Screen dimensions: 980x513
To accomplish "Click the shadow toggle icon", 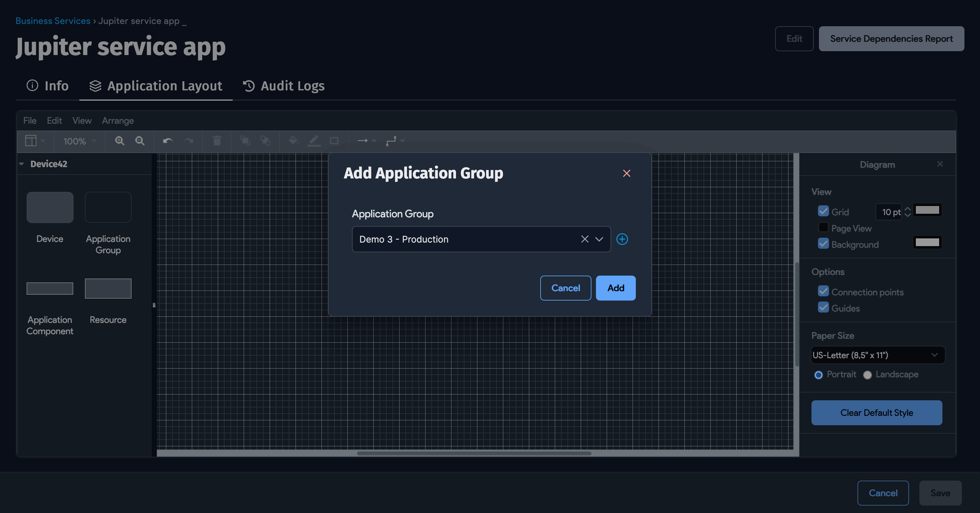I will coord(334,141).
